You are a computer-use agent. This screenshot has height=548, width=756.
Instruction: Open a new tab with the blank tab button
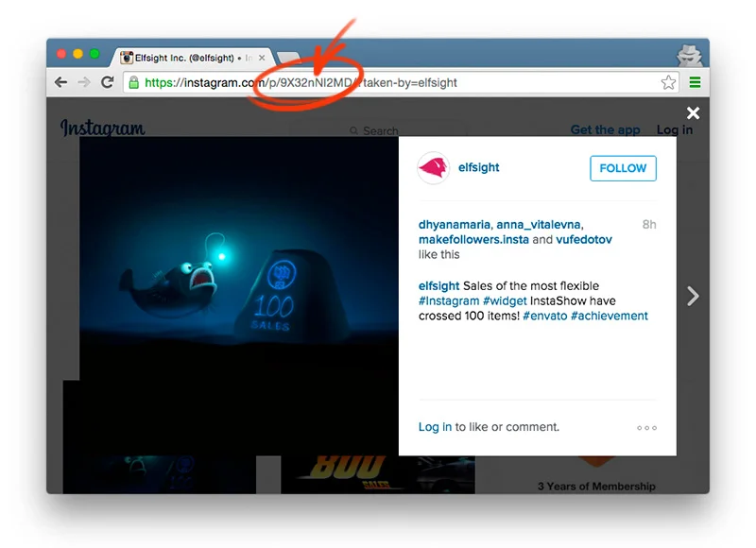pyautogui.click(x=288, y=59)
